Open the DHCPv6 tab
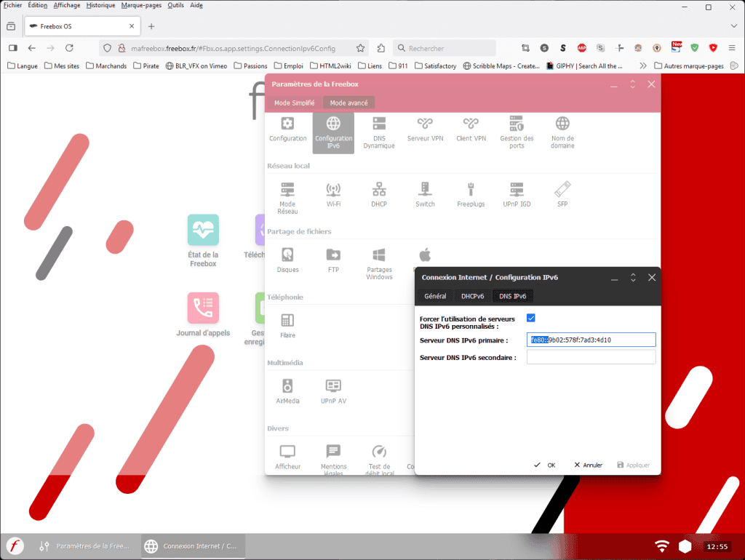Image resolution: width=745 pixels, height=560 pixels. [472, 296]
